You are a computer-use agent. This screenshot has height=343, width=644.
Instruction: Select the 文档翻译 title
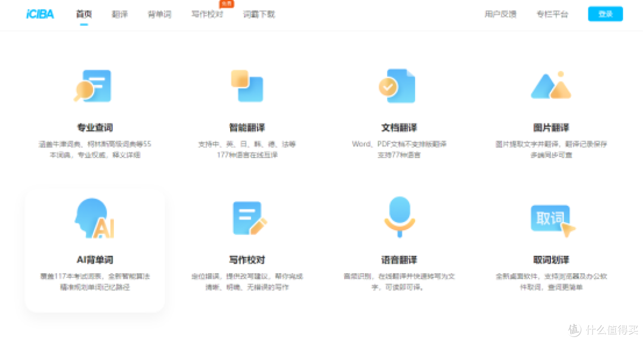[399, 128]
